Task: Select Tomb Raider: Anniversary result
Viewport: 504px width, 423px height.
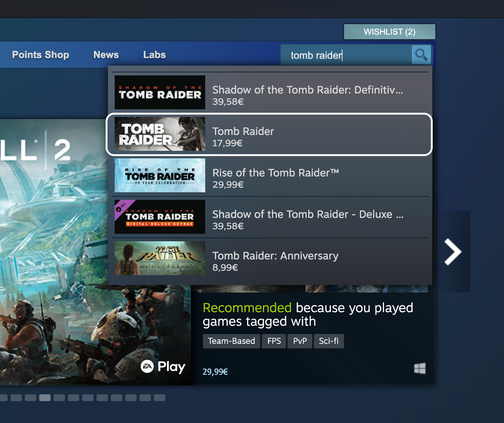Action: (270, 259)
